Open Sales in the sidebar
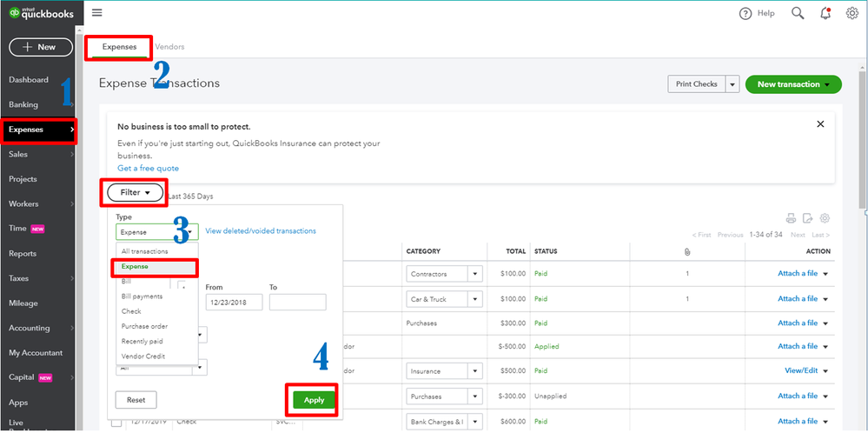868x433 pixels. 18,155
